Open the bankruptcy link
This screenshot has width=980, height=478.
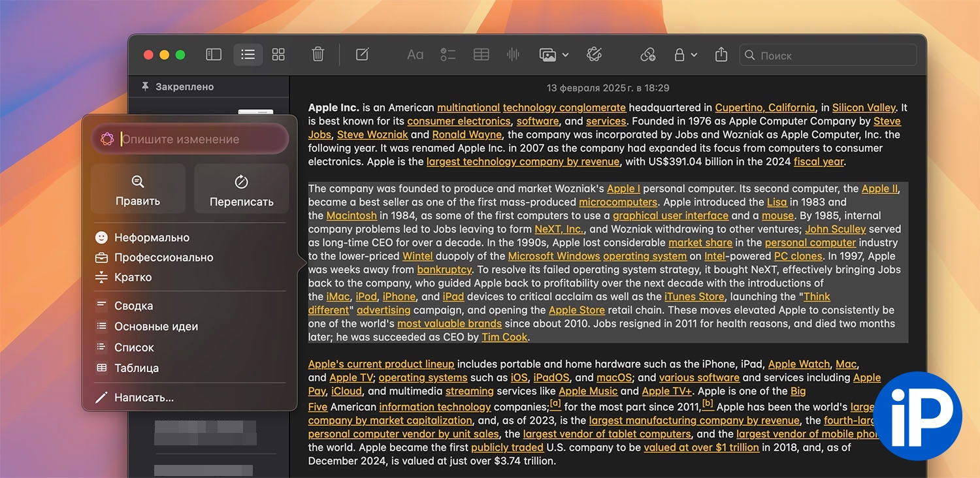[x=444, y=270]
